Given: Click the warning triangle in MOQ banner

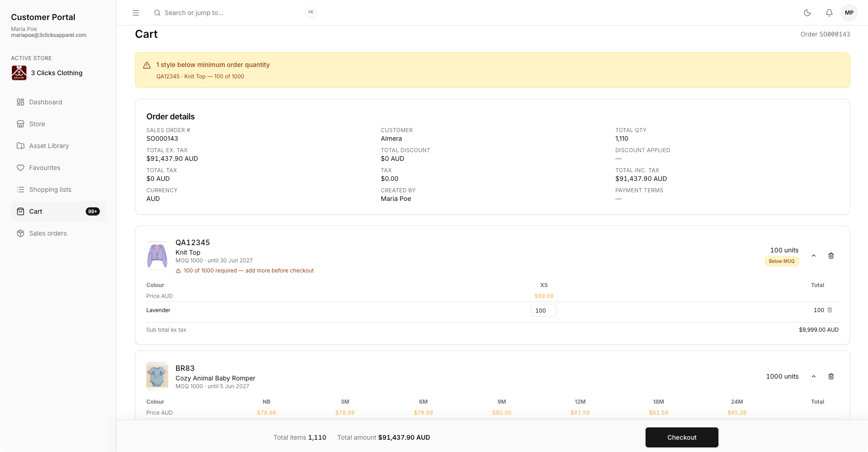Looking at the screenshot, I should click(147, 65).
